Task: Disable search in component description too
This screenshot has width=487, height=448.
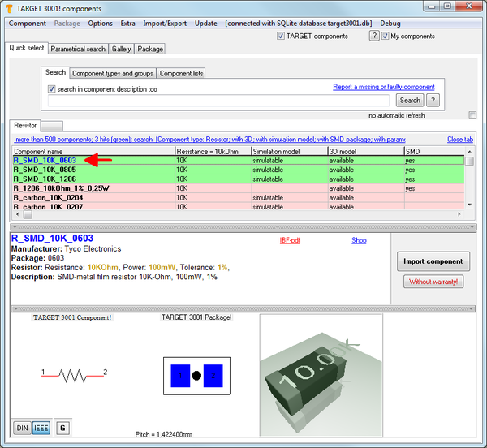Action: pos(53,88)
